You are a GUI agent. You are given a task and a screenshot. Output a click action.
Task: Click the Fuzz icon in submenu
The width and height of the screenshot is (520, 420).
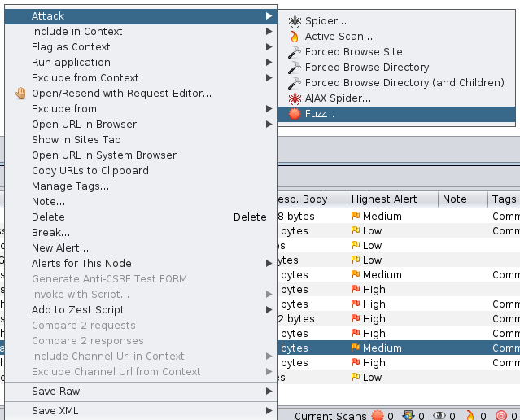coord(294,114)
